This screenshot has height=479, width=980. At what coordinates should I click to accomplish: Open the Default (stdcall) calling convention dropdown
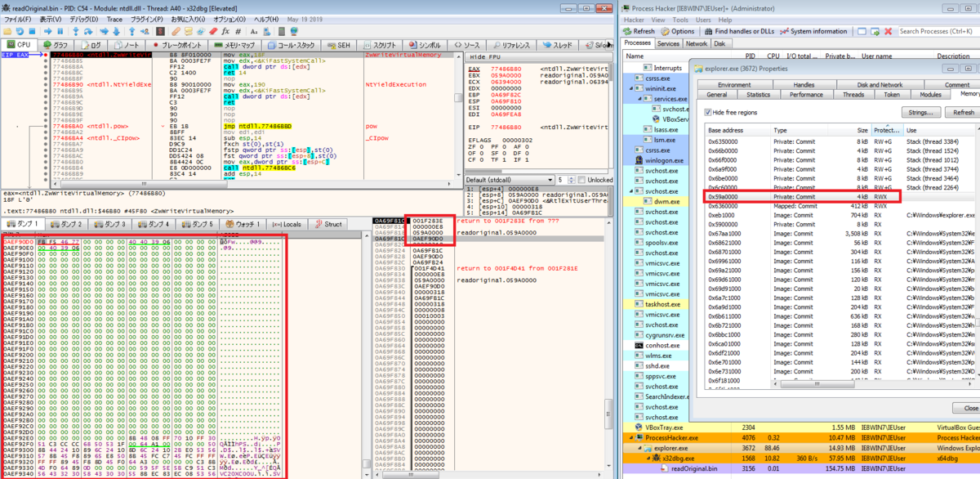[x=510, y=180]
